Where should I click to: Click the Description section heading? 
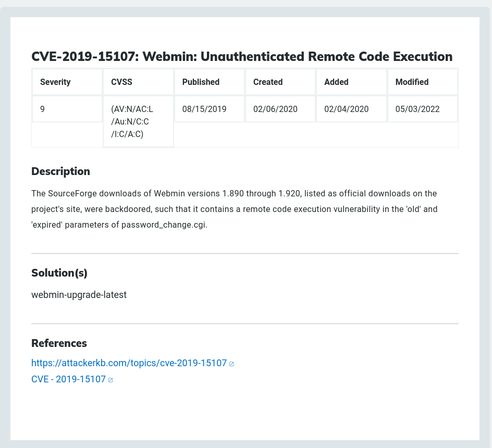point(60,171)
